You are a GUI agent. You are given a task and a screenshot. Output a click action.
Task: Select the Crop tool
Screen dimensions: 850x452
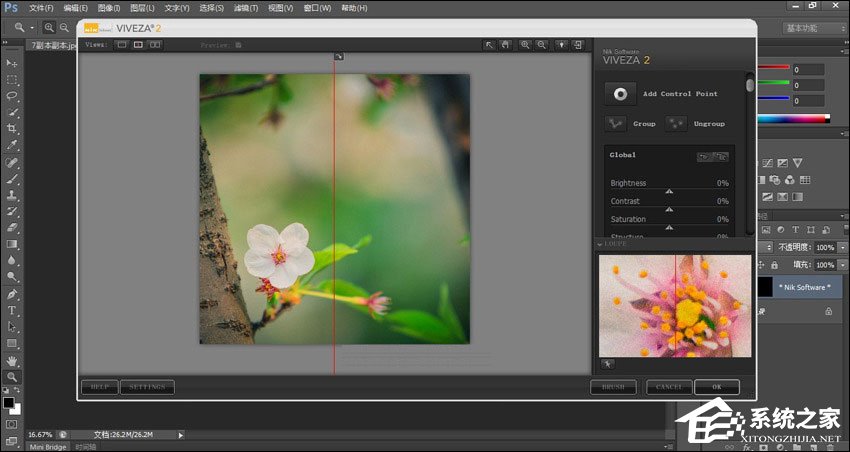pos(12,129)
